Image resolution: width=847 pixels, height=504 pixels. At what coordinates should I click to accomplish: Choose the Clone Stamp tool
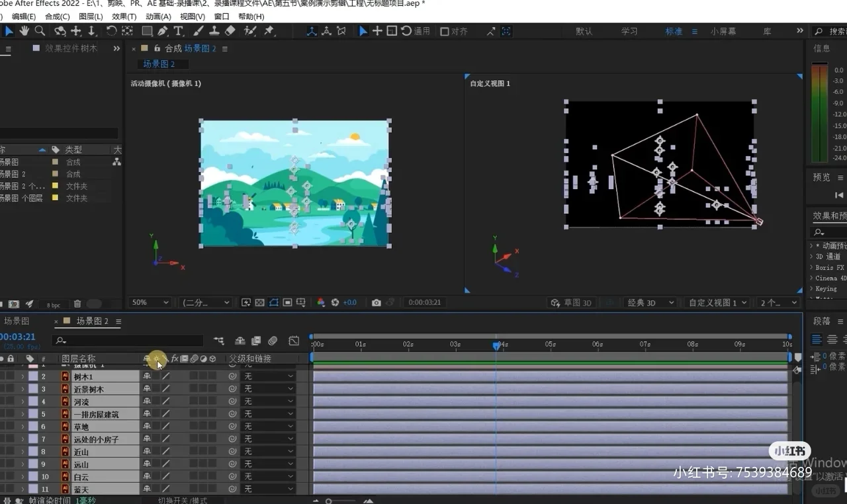[214, 31]
